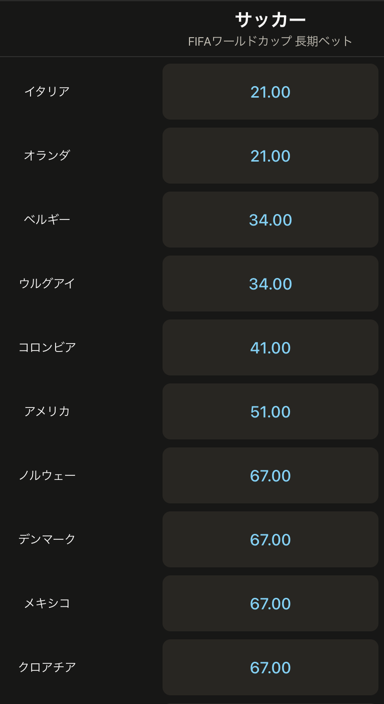Bet on ノルウェー at 67.00
Screen dimensions: 384x704
pyautogui.click(x=270, y=475)
